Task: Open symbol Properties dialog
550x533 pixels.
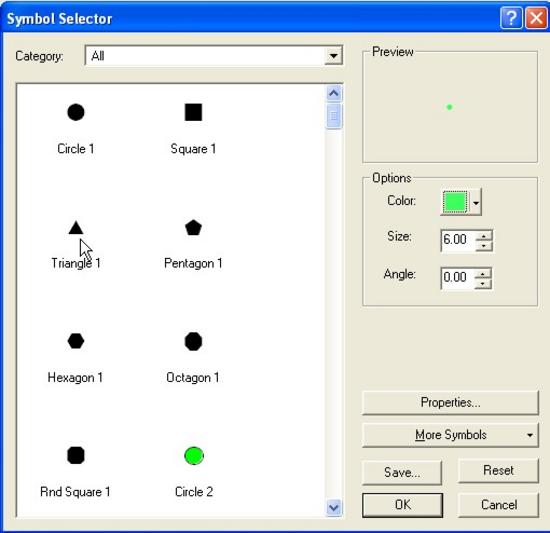Action: click(450, 402)
